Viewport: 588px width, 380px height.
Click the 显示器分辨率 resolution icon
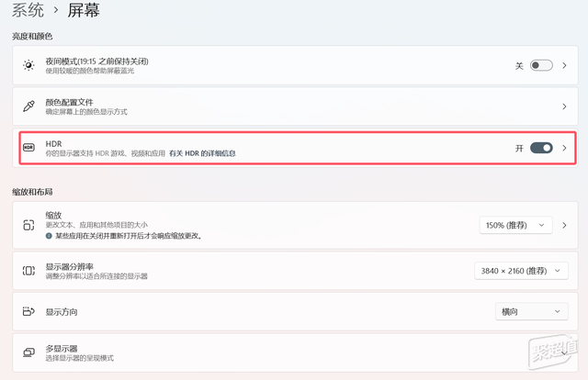tap(28, 271)
